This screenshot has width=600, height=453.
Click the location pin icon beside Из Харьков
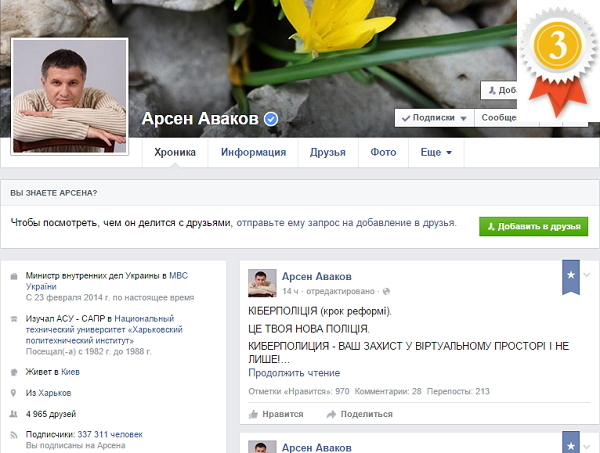[x=14, y=393]
